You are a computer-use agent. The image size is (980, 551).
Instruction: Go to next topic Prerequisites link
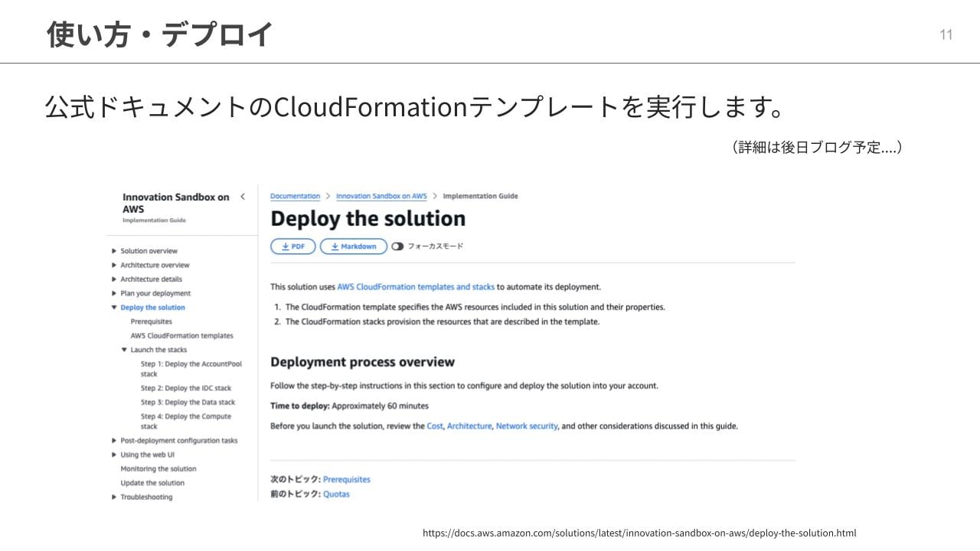click(x=347, y=480)
